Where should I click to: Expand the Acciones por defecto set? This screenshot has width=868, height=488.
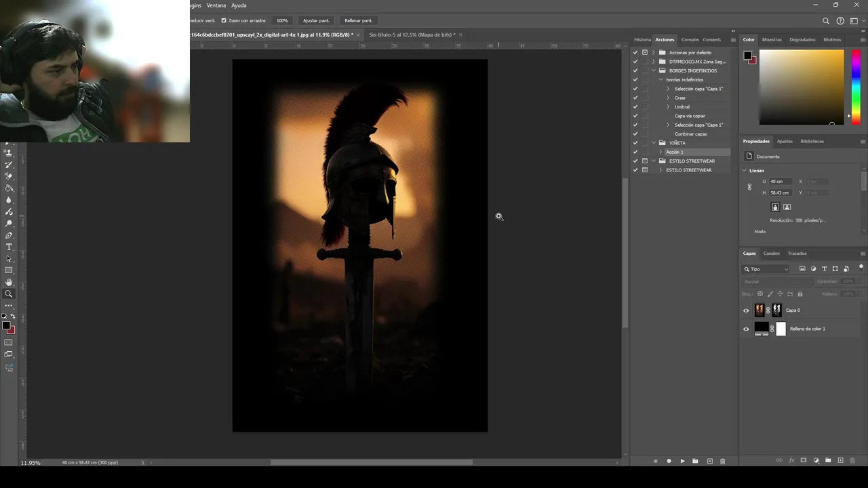pyautogui.click(x=654, y=52)
